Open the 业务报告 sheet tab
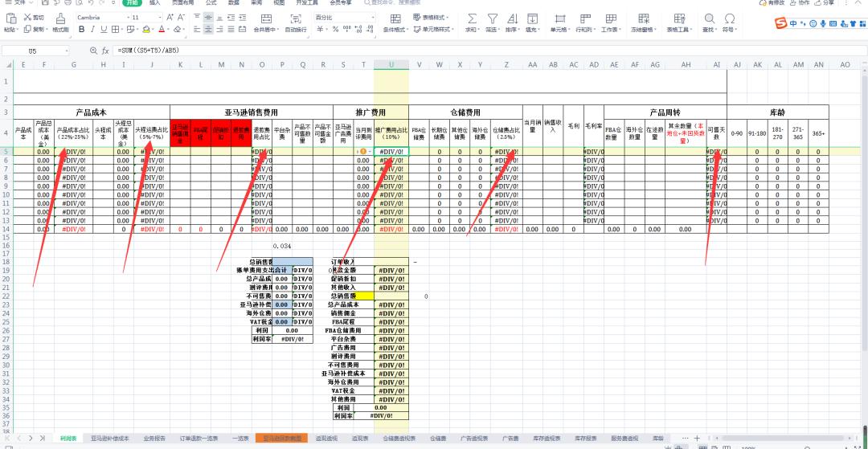868x449 pixels. click(x=154, y=439)
